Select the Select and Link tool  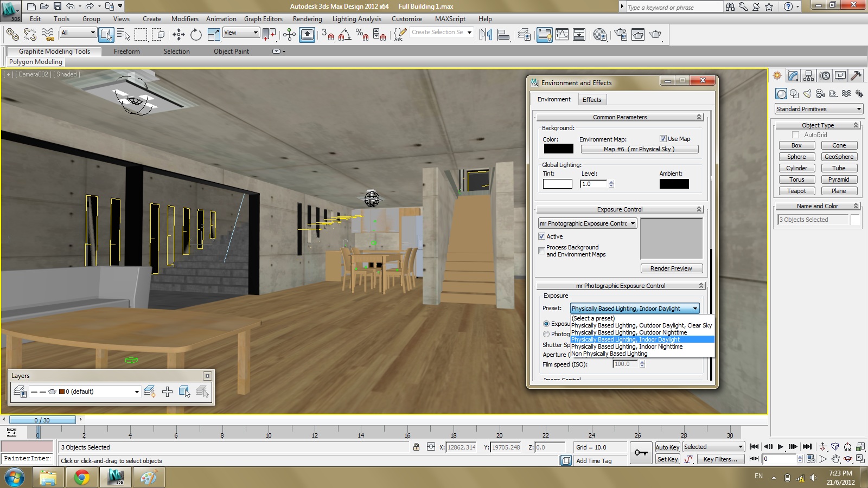[x=12, y=35]
